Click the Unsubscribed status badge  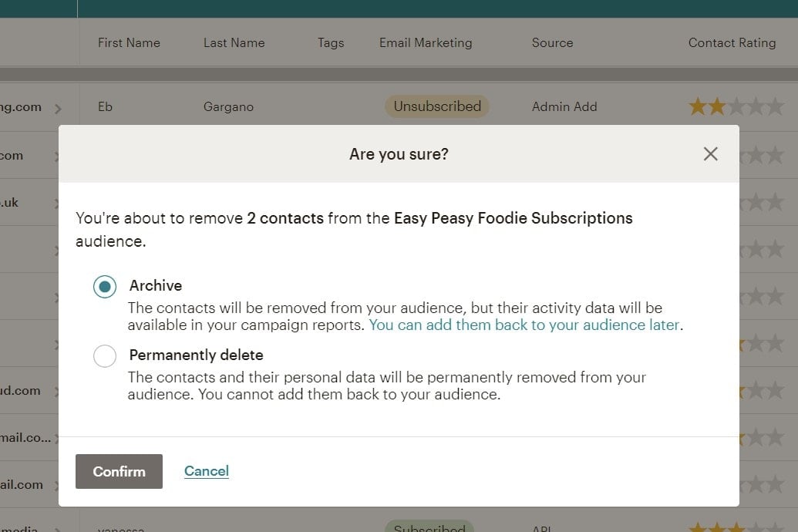coord(436,106)
